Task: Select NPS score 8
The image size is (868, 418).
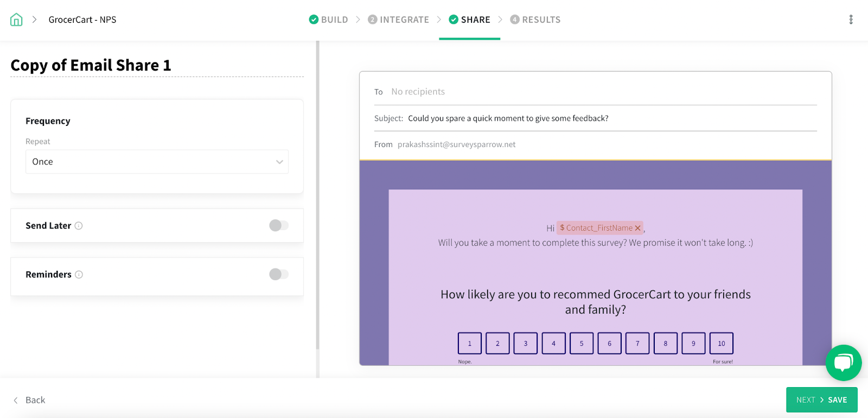Action: coord(666,343)
